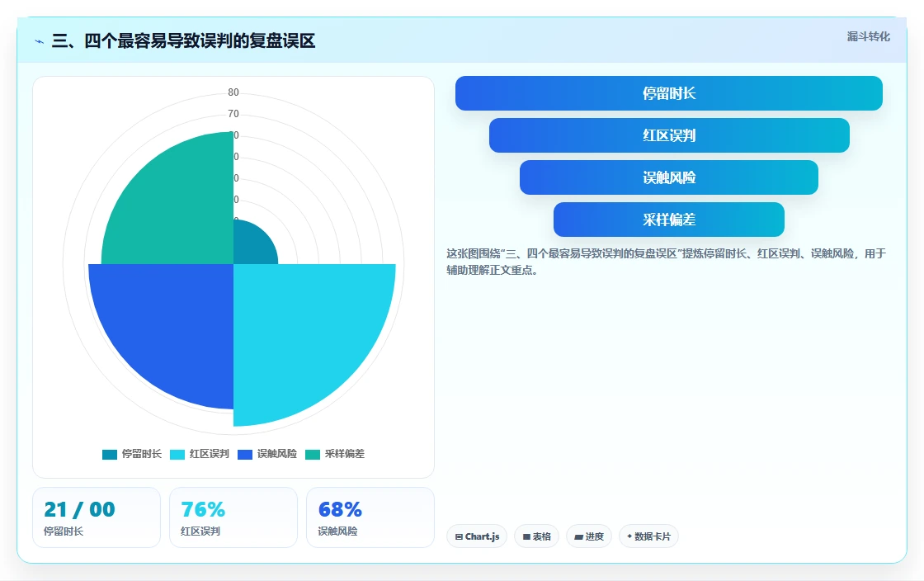Click the green 采样偏差 segment of the polar chart
Screen dimensions: 924x581
177,206
